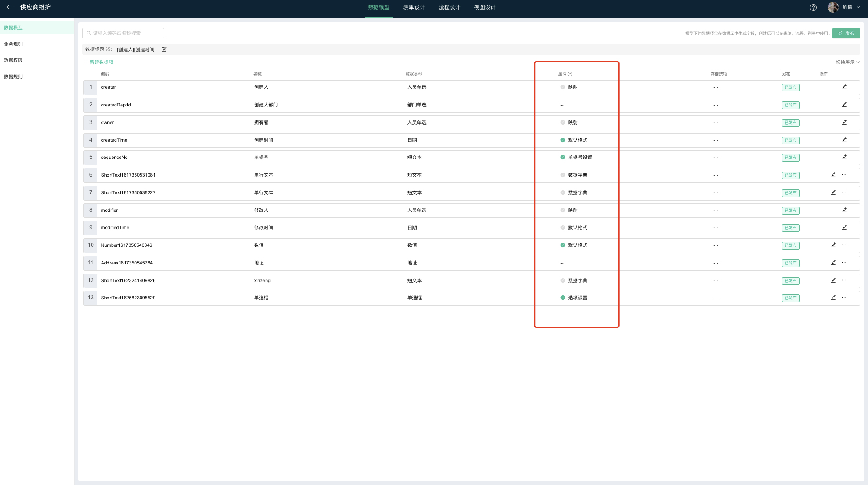Screen dimensions: 868x485
Task: Edit the ShortText1623241409826 row
Action: coord(834,280)
